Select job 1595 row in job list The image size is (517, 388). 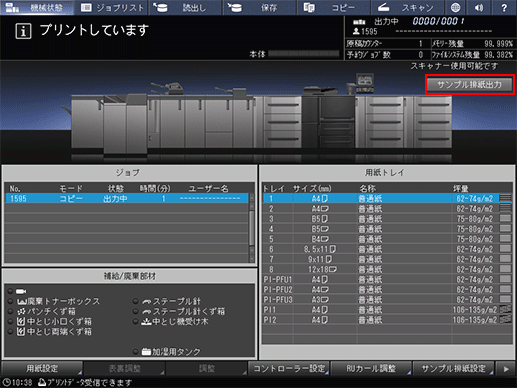[127, 198]
